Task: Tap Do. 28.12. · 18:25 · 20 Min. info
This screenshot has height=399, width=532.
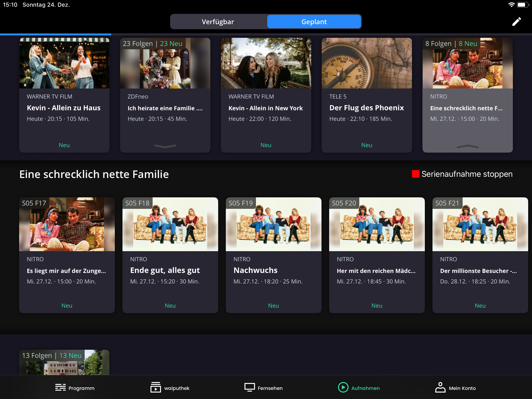Action: click(475, 281)
